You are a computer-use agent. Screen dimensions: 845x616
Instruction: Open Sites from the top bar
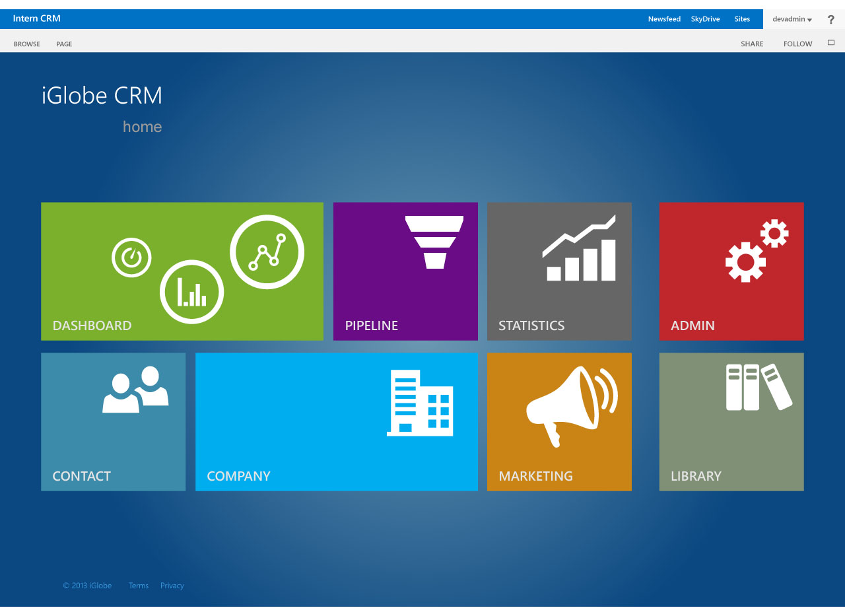[x=742, y=19]
